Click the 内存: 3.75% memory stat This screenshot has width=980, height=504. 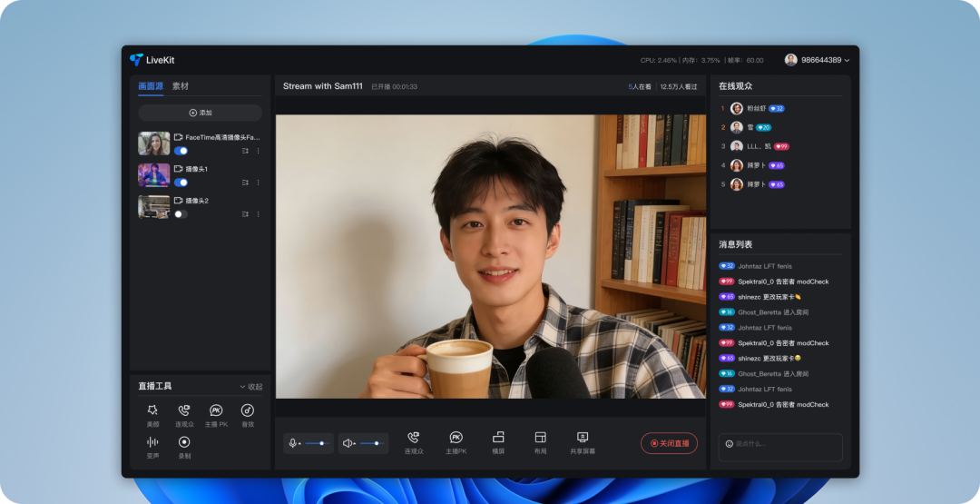pos(701,61)
